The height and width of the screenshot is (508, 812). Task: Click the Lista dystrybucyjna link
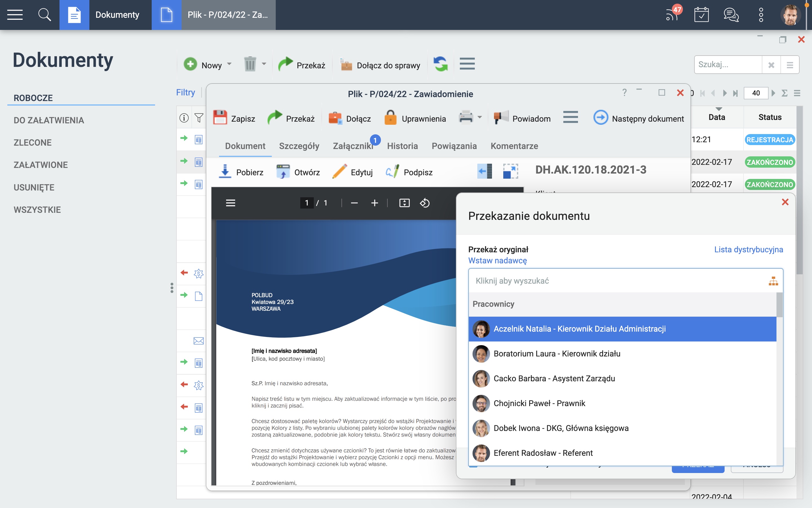pos(748,249)
